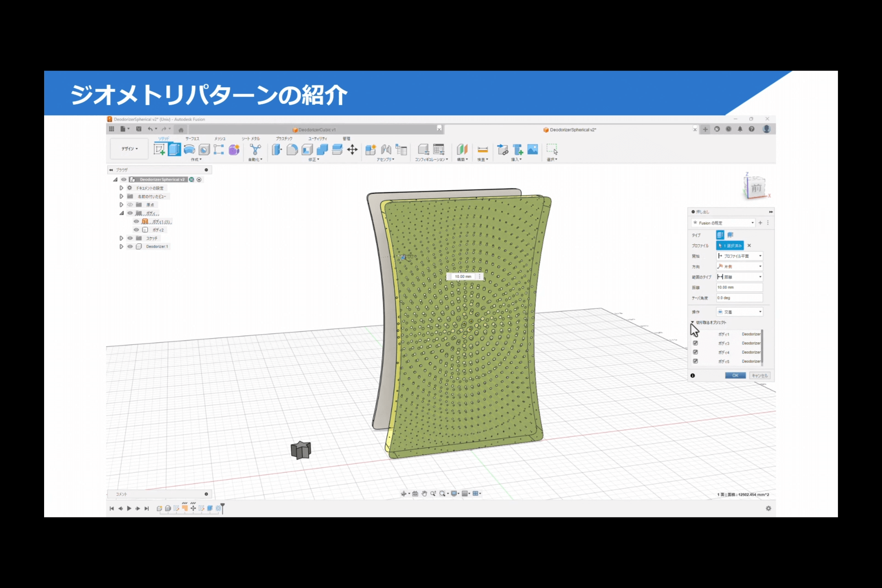Click the Create Sketch tool icon
The width and height of the screenshot is (882, 588).
(159, 149)
